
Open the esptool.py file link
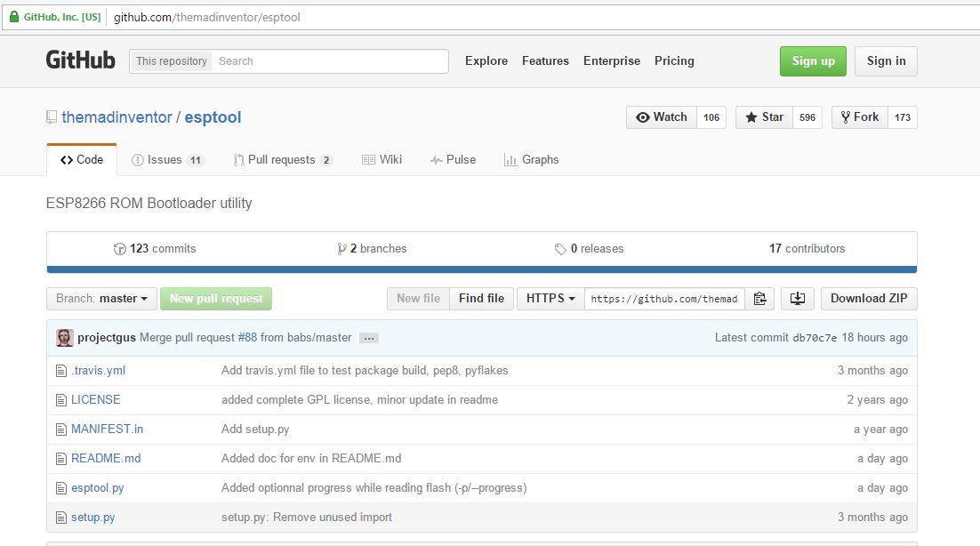[98, 487]
